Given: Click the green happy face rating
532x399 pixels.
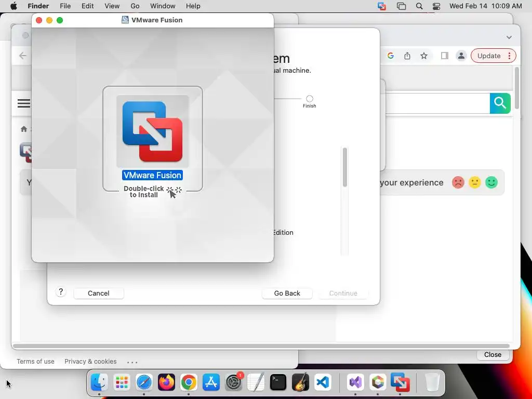Looking at the screenshot, I should coord(491,182).
